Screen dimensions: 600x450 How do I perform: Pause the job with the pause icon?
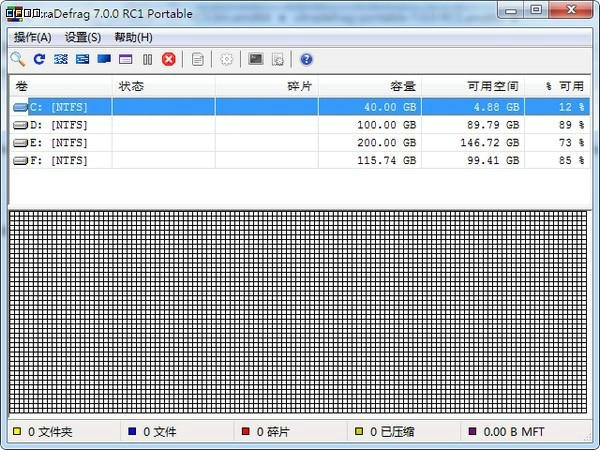147,59
